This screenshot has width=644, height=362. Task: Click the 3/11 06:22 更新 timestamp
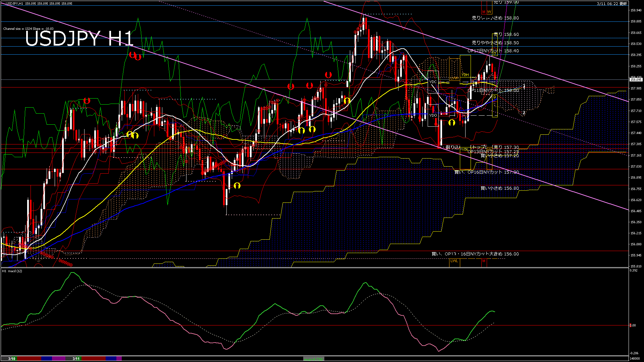[x=612, y=4]
